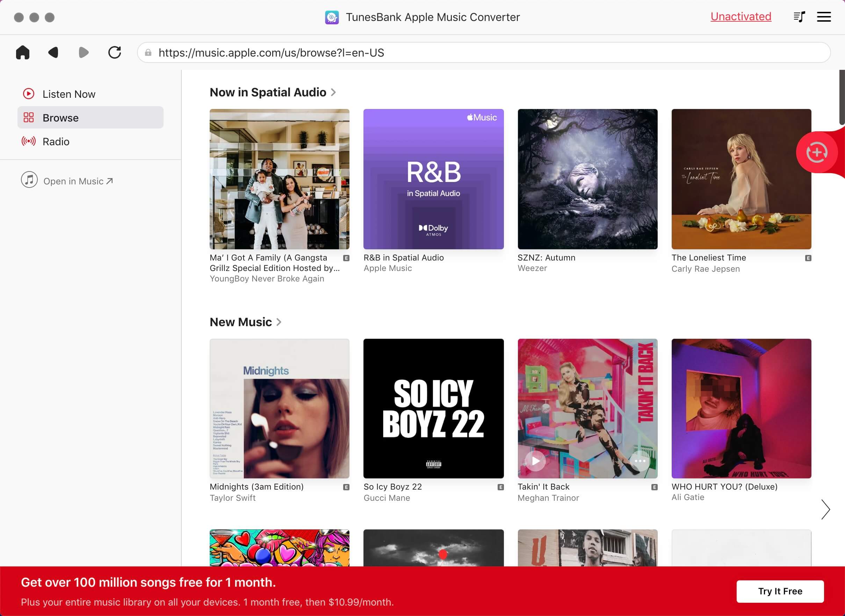845x616 pixels.
Task: Click the page reload/refresh button
Action: (114, 52)
